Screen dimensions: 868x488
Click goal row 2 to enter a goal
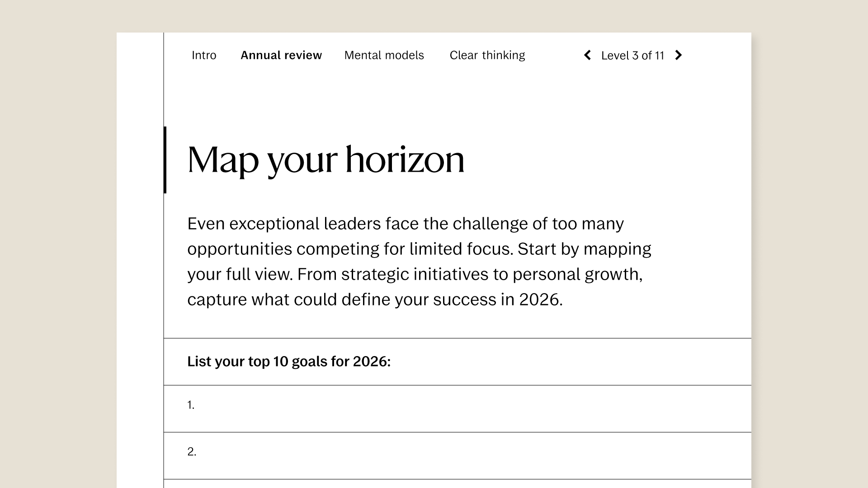click(x=407, y=455)
